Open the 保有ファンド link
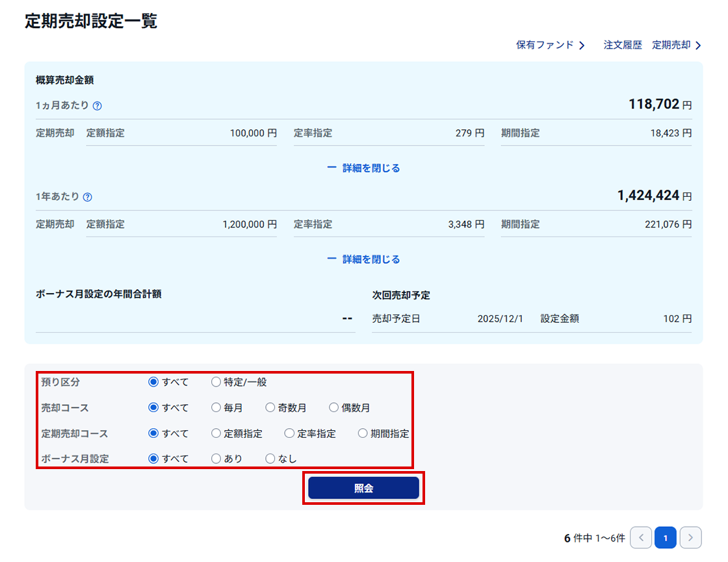Viewport: 728px width, 562px height. click(x=550, y=45)
